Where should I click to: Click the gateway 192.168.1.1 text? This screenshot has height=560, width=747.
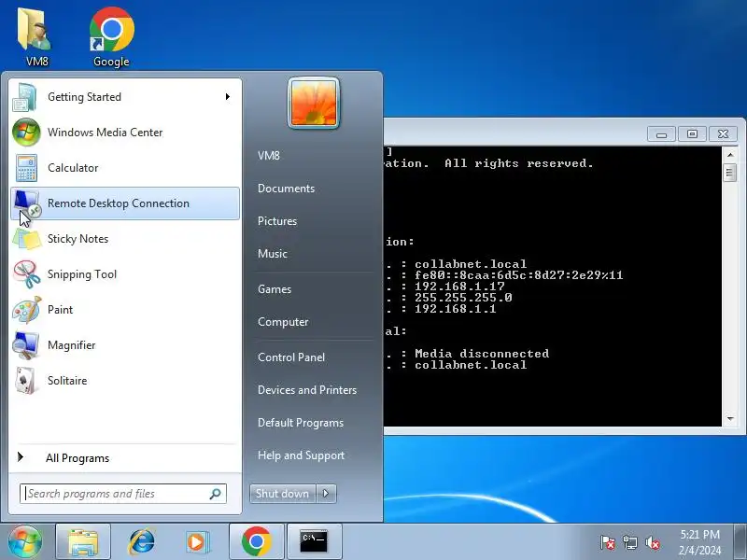456,309
